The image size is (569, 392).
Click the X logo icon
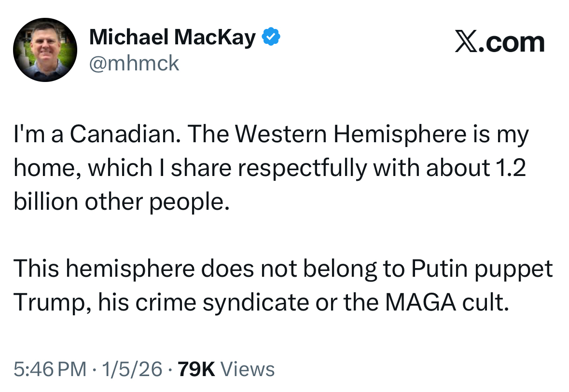(465, 43)
